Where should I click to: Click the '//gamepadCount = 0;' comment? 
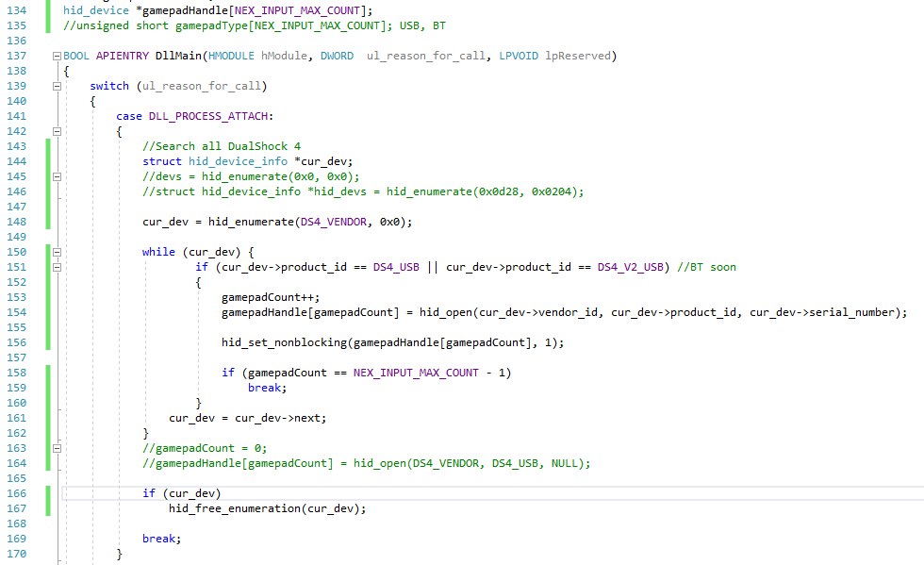click(205, 448)
